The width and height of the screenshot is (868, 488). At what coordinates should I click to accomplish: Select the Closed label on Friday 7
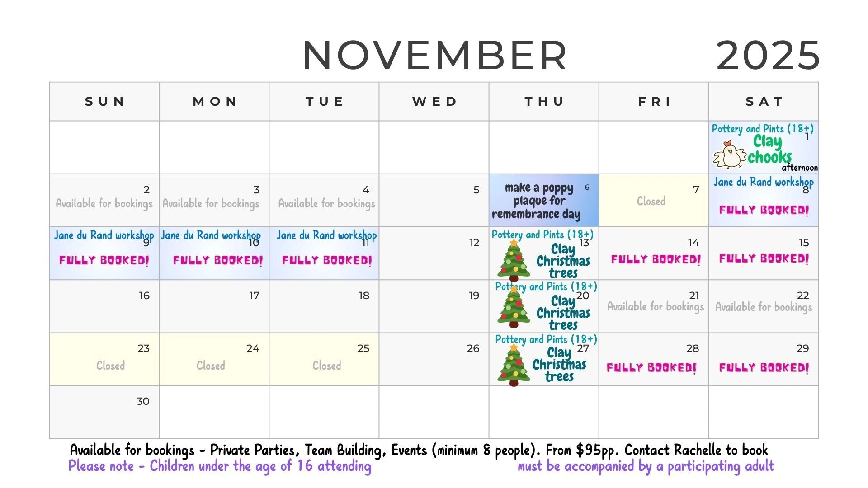(651, 201)
